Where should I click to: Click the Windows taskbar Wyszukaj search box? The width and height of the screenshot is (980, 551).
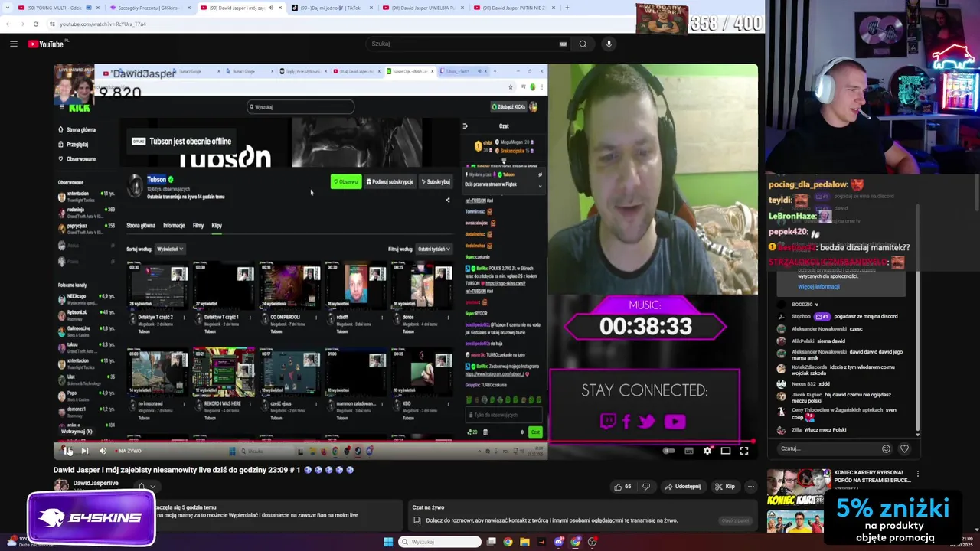click(x=439, y=542)
